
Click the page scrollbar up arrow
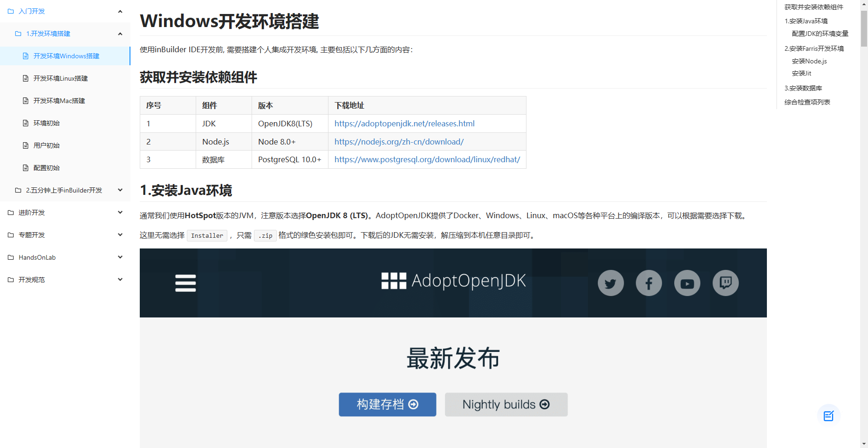864,4
